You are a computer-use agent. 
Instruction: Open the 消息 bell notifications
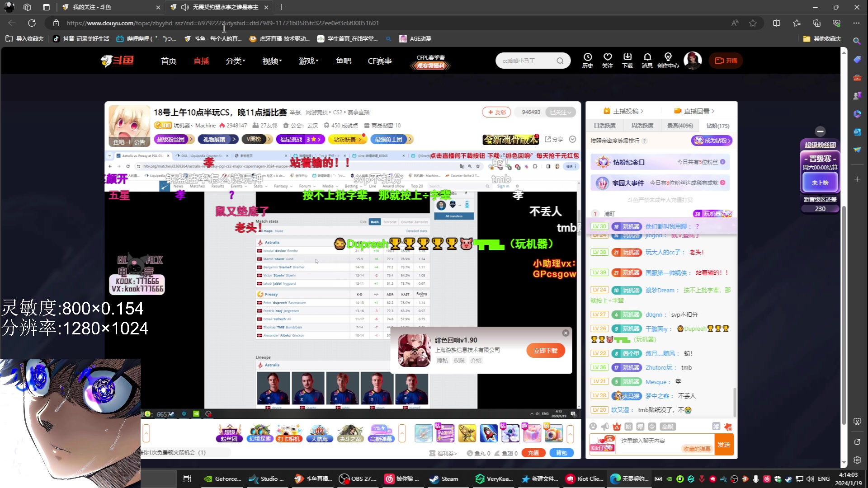(647, 60)
